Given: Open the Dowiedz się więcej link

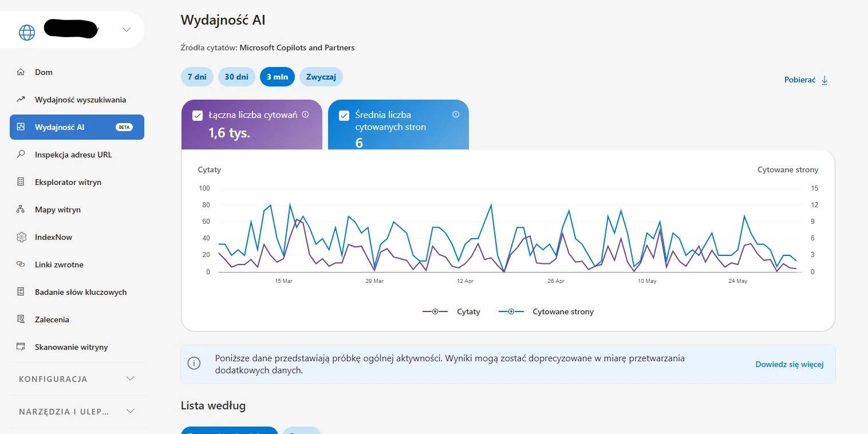Looking at the screenshot, I should [x=790, y=364].
